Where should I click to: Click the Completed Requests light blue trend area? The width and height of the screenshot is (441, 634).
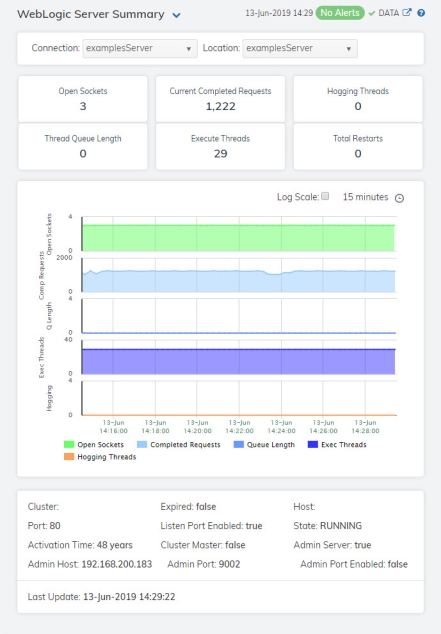point(238,282)
